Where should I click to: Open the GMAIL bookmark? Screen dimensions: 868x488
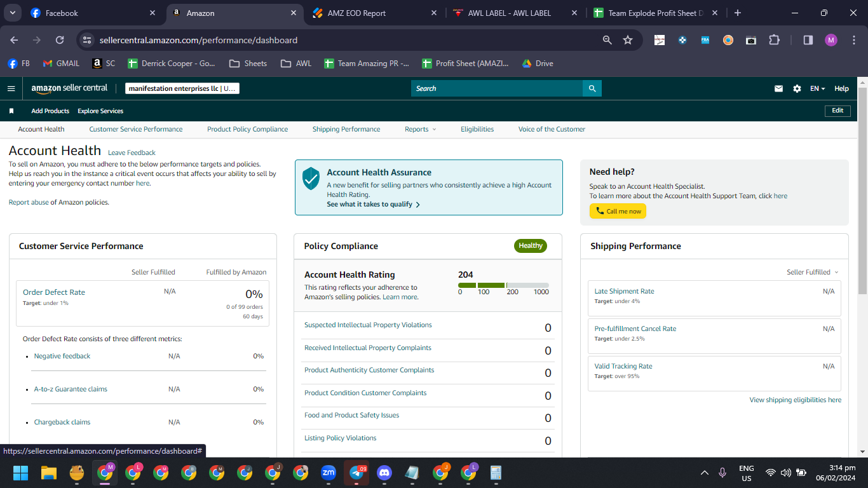pos(61,64)
